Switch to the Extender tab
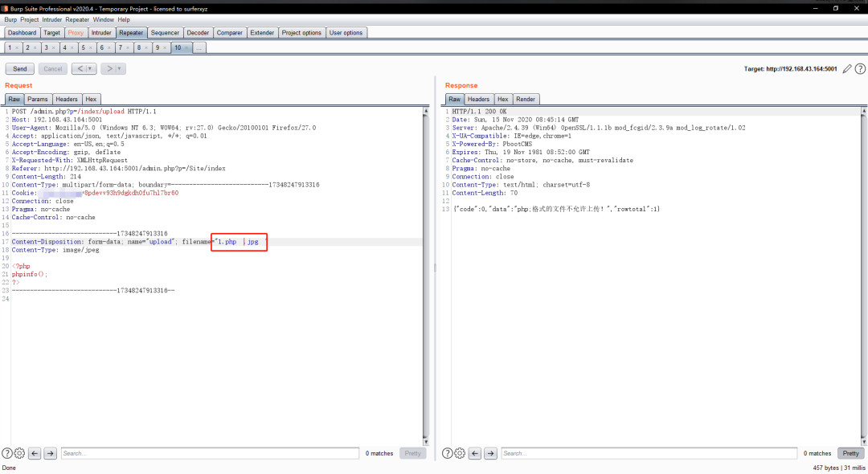The height and width of the screenshot is (474, 868). (x=262, y=33)
